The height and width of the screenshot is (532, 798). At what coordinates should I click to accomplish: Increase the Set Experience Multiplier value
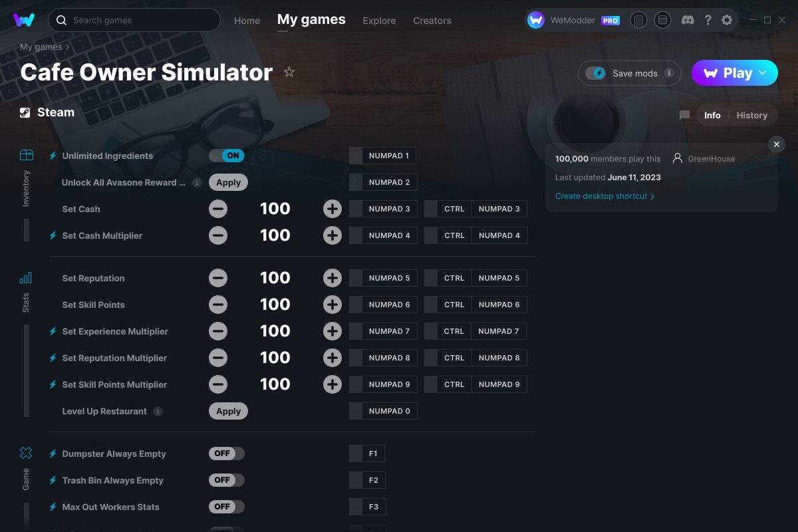click(x=332, y=331)
